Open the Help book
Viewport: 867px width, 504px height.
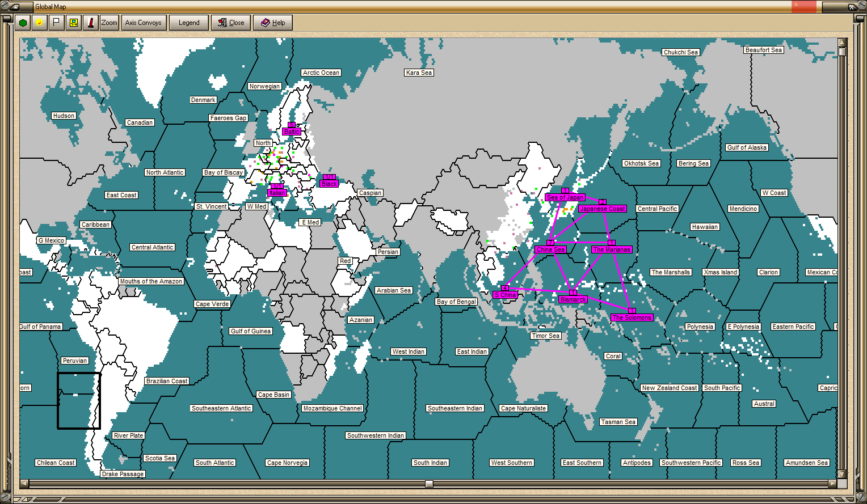pyautogui.click(x=273, y=23)
